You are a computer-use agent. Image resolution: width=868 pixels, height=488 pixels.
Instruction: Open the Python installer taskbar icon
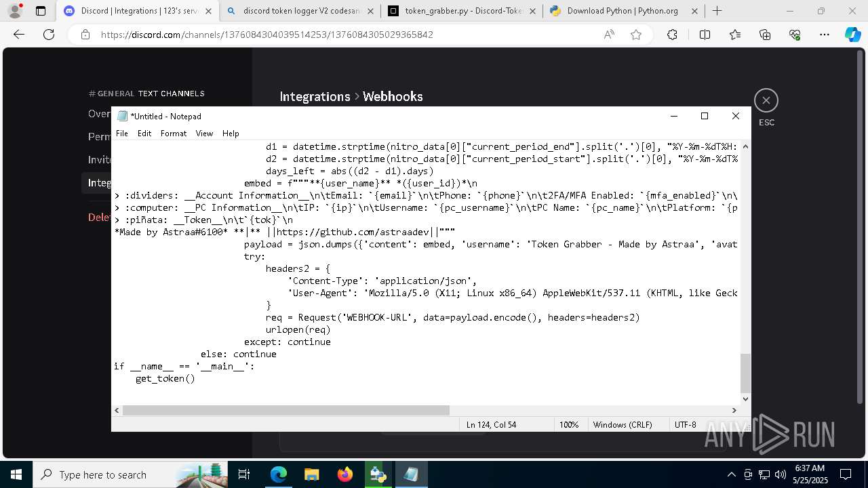click(x=378, y=474)
